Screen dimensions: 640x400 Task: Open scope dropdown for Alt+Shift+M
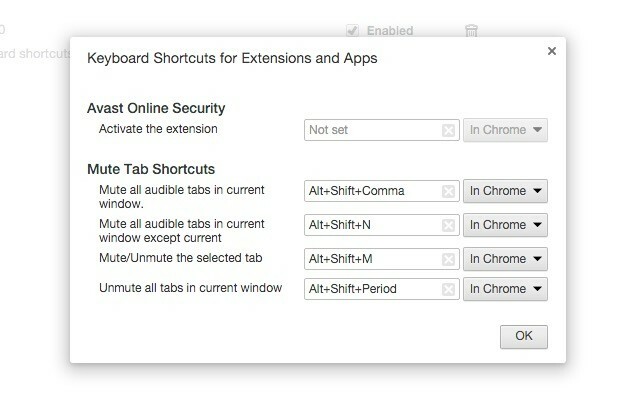click(x=505, y=259)
